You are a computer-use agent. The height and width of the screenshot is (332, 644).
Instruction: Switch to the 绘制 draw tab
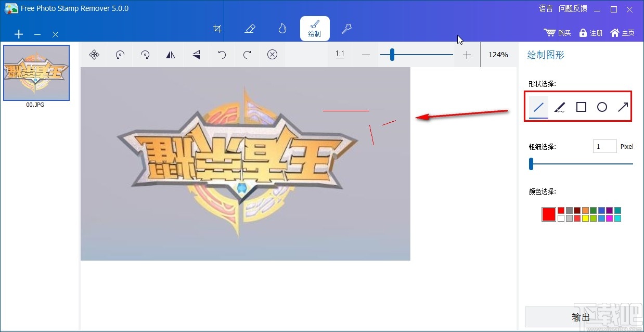click(315, 29)
